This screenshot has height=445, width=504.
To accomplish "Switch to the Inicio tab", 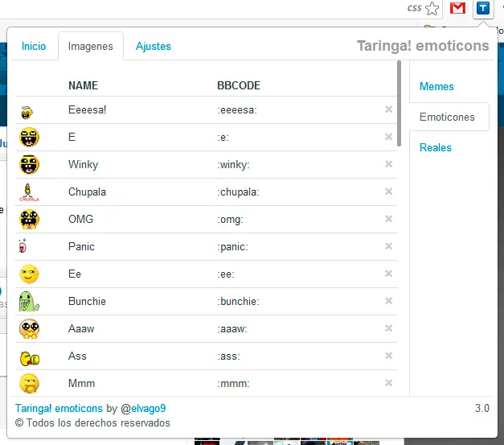I will [x=34, y=47].
